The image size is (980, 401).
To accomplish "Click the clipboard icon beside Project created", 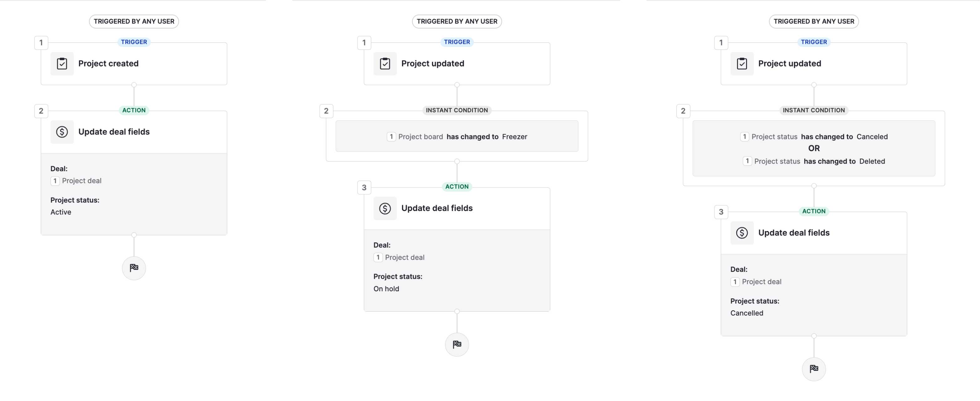I will (x=62, y=64).
